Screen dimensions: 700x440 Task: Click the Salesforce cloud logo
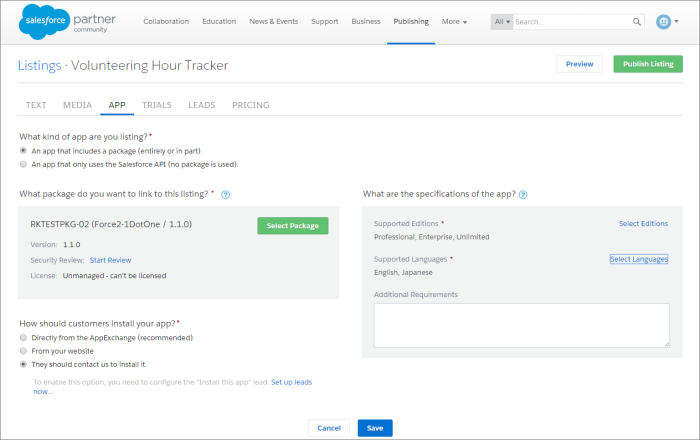pyautogui.click(x=44, y=21)
